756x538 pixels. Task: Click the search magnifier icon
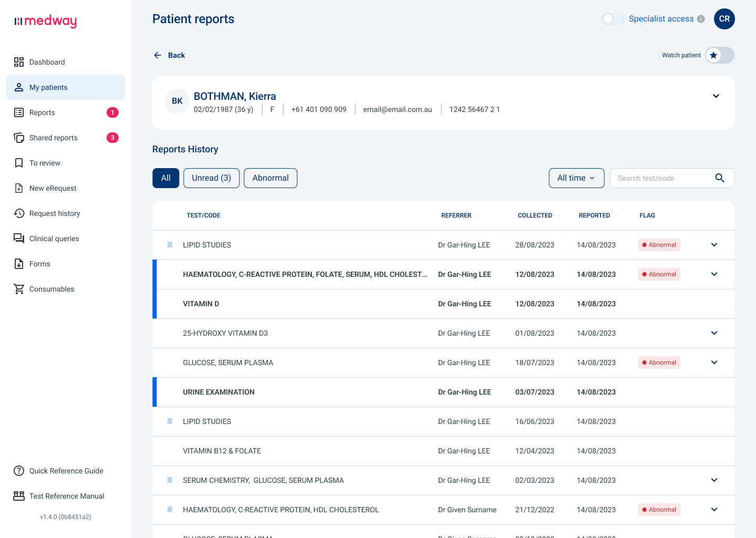point(720,178)
